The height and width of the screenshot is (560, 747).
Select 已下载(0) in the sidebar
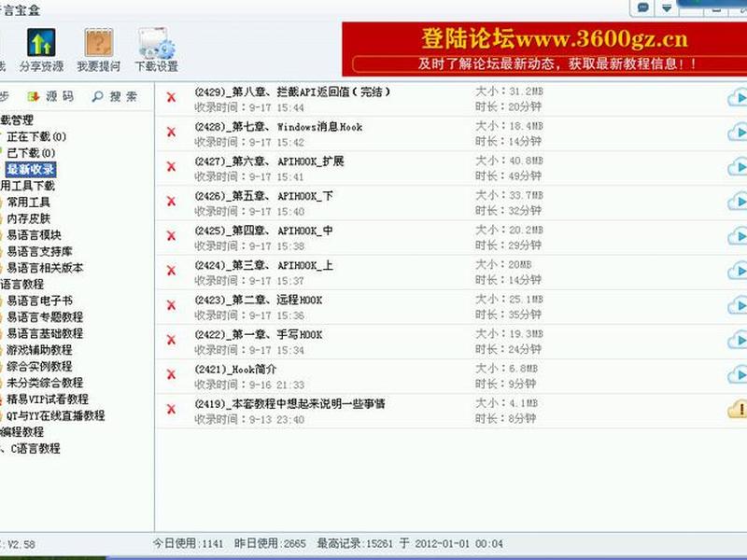coord(31,153)
